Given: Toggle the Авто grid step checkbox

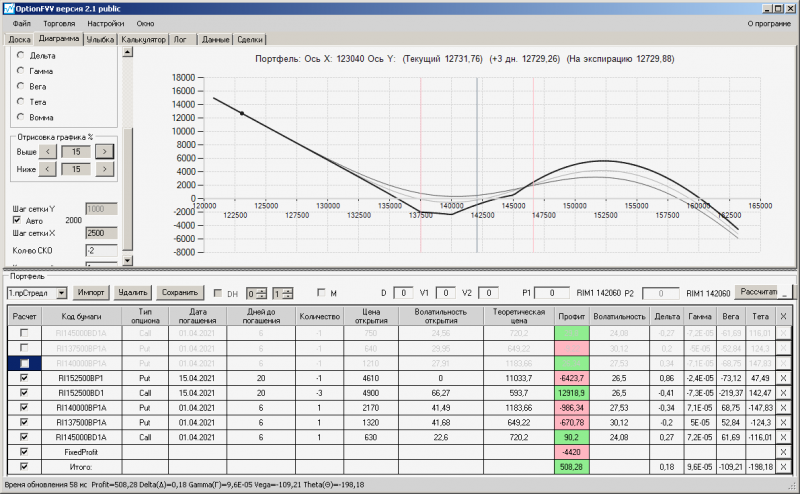Looking at the screenshot, I should tap(17, 220).
